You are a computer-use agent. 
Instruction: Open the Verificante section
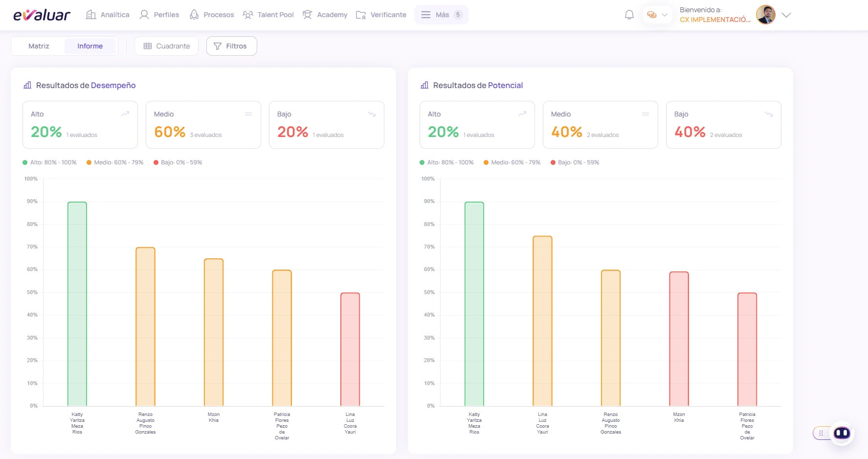click(x=381, y=15)
